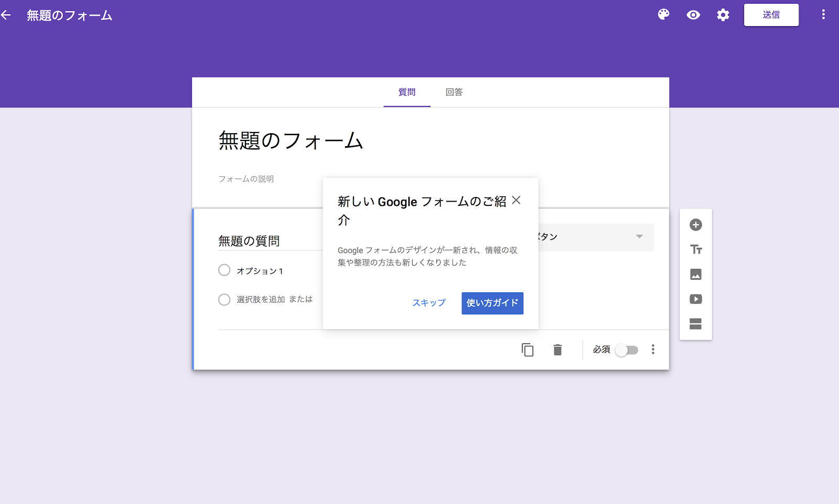Image resolution: width=839 pixels, height=504 pixels.
Task: Select the オプション 1 radio button
Action: pyautogui.click(x=224, y=270)
